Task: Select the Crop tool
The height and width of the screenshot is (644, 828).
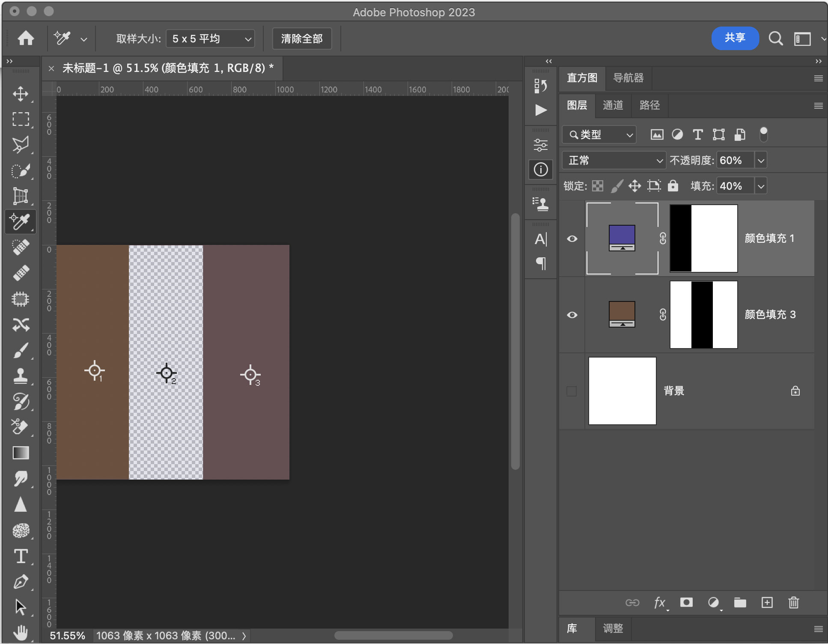Action: [21, 196]
